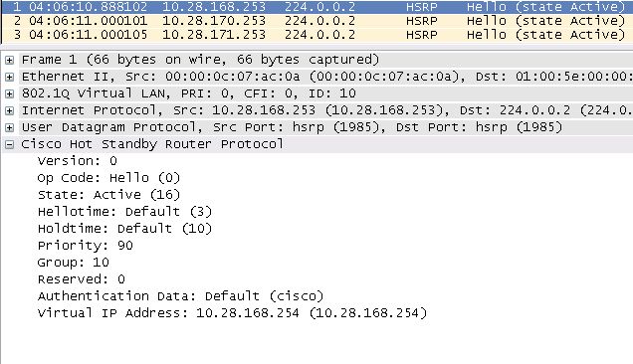The image size is (633, 364).
Task: Select the Group: 10 field
Action: [x=73, y=263]
